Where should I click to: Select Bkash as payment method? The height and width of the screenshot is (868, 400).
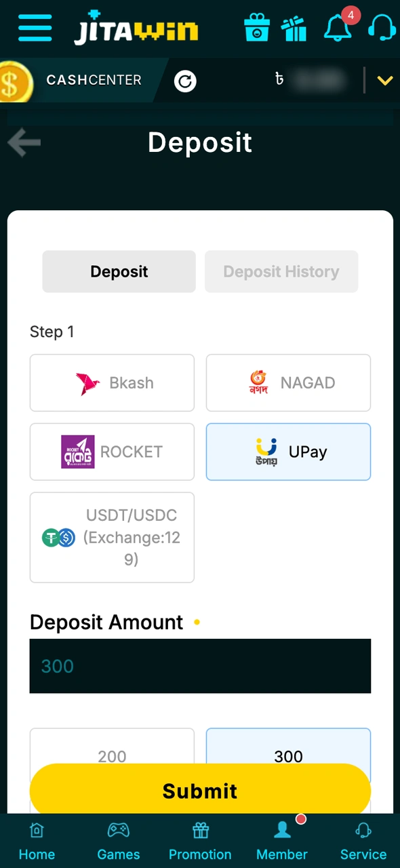(112, 382)
